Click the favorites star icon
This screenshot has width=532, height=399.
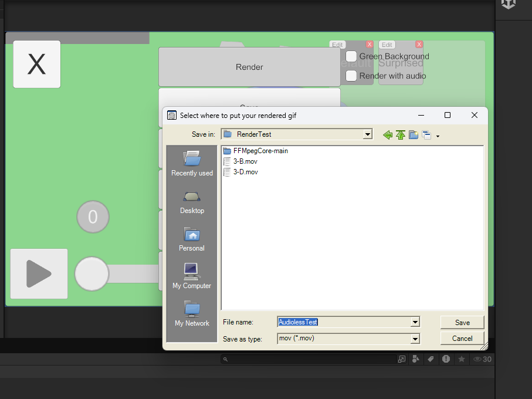tap(462, 359)
